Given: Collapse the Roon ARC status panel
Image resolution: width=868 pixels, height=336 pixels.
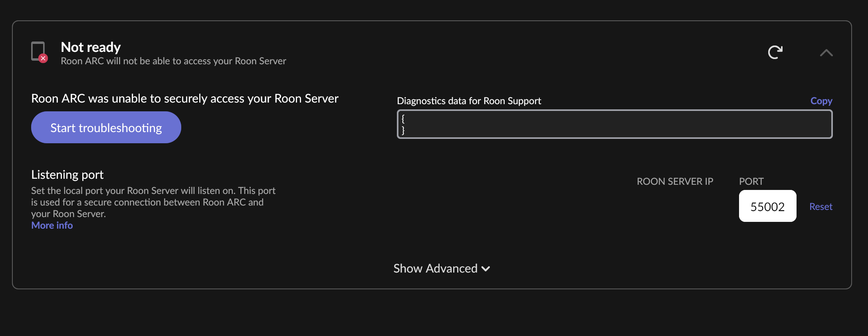Looking at the screenshot, I should [826, 53].
